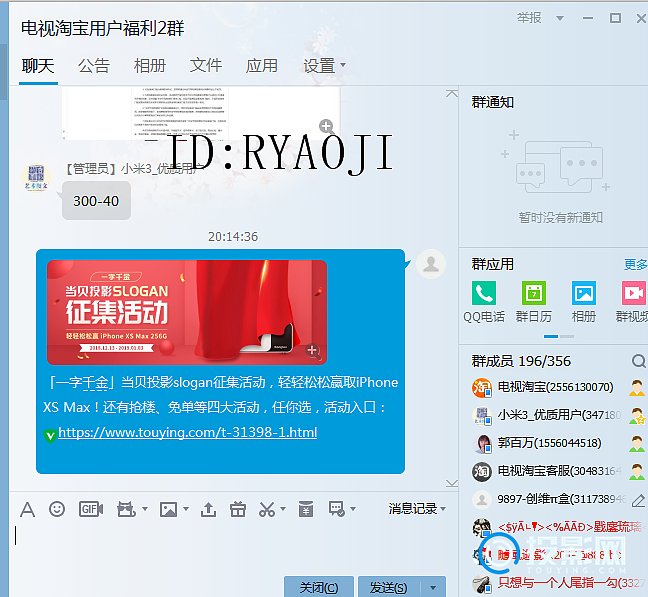Open the send options arrow beside 发送

point(433,587)
